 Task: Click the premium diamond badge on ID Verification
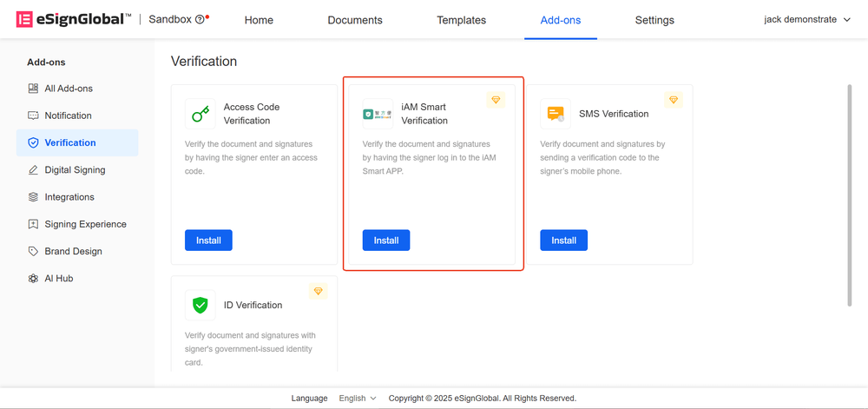[x=319, y=291]
